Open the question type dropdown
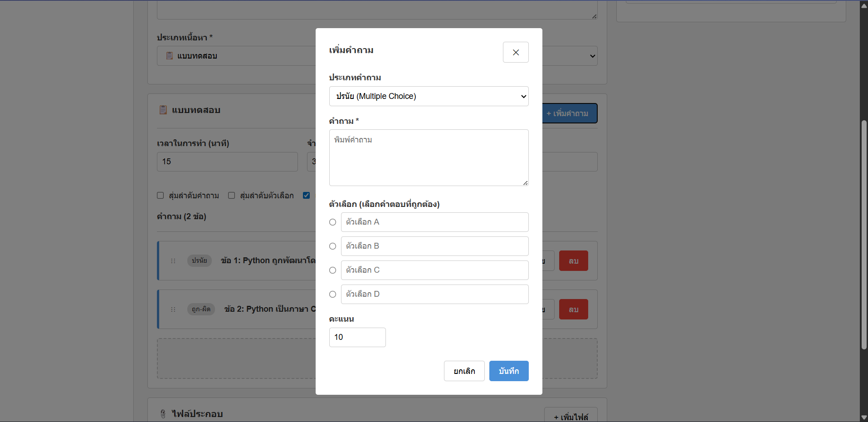The height and width of the screenshot is (422, 868). 429,96
